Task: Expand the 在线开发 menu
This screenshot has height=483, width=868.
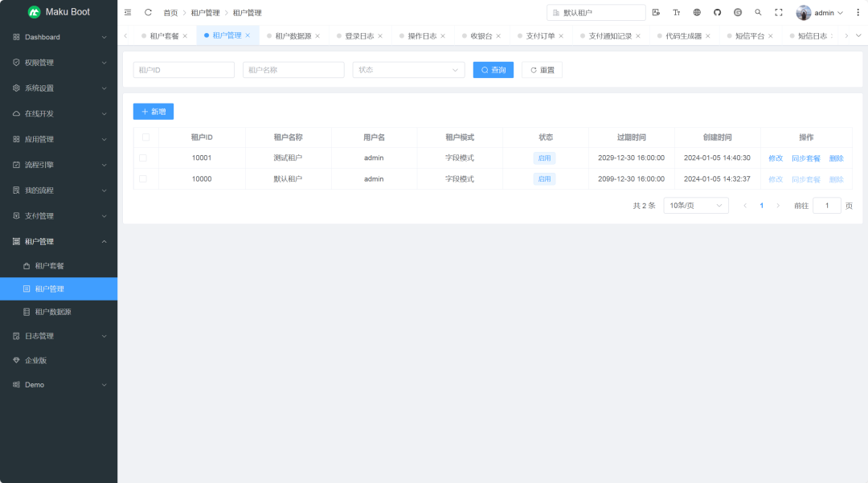Action: (59, 113)
